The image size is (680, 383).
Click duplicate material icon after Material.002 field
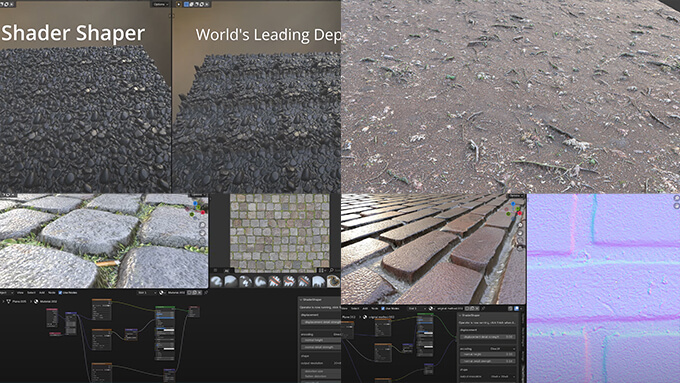click(194, 292)
